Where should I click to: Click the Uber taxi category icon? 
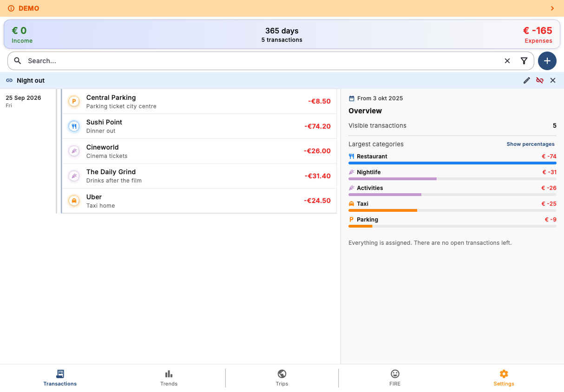click(x=74, y=201)
